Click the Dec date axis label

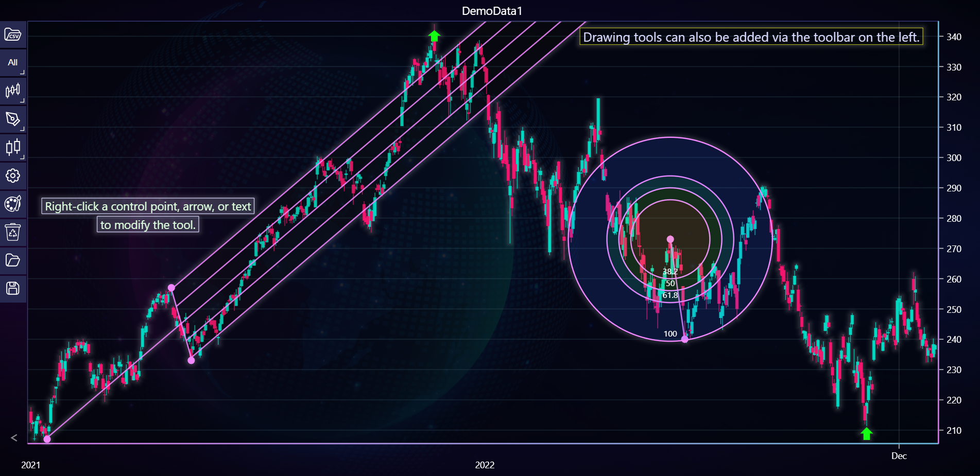pos(899,455)
